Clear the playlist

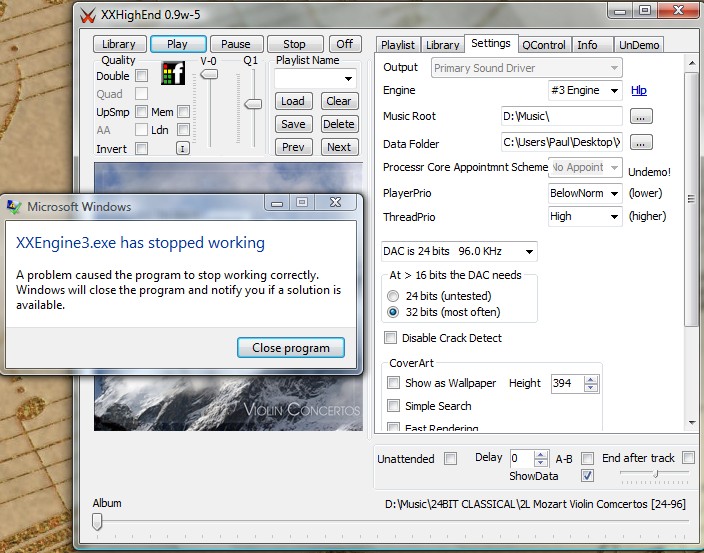tap(339, 101)
